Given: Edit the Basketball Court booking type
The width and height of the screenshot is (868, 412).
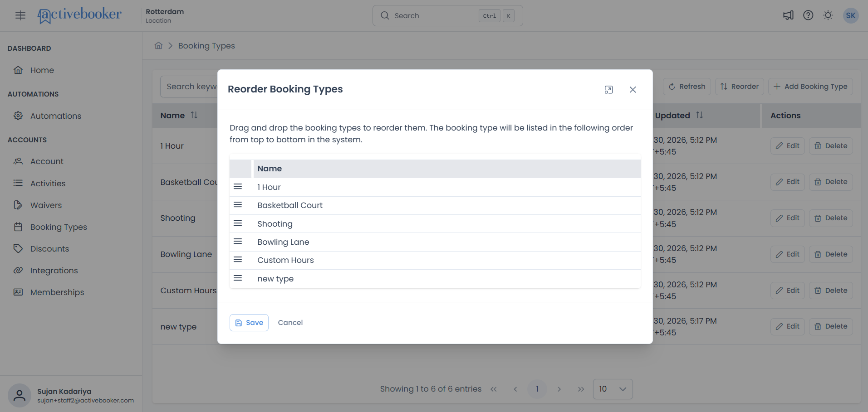Looking at the screenshot, I should (x=788, y=182).
